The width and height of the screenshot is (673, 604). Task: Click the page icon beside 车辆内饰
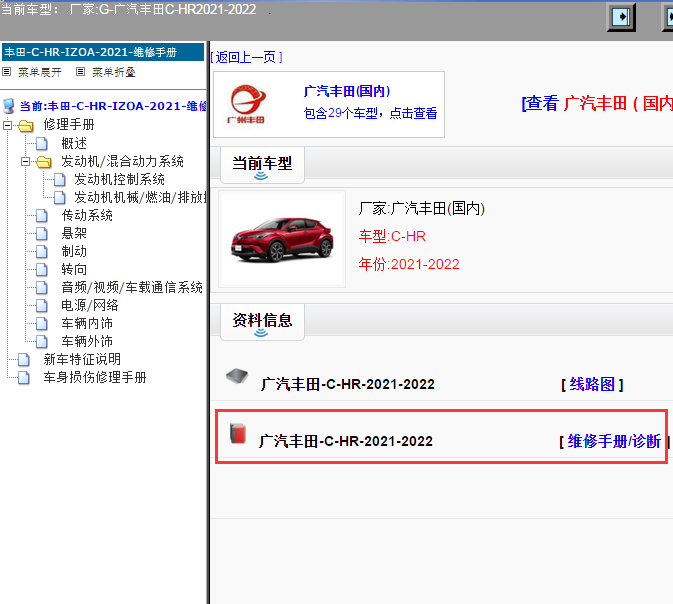tap(42, 324)
